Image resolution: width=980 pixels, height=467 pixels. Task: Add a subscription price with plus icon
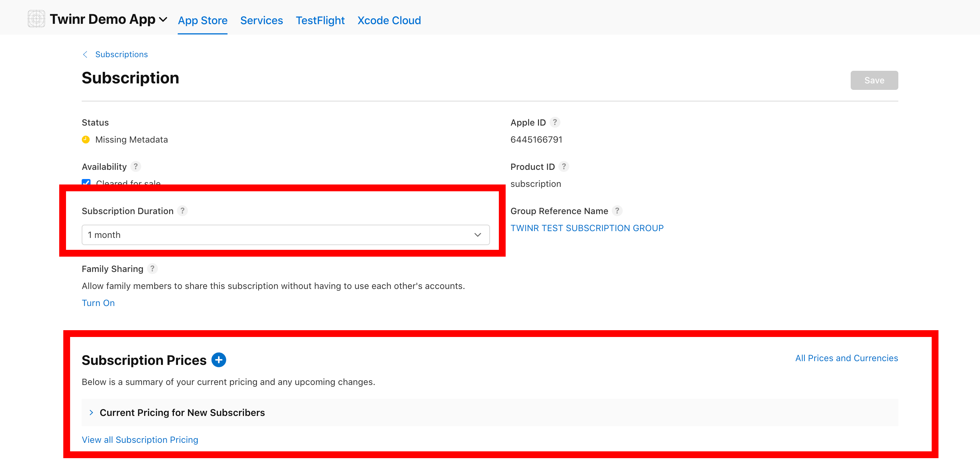[x=218, y=360]
